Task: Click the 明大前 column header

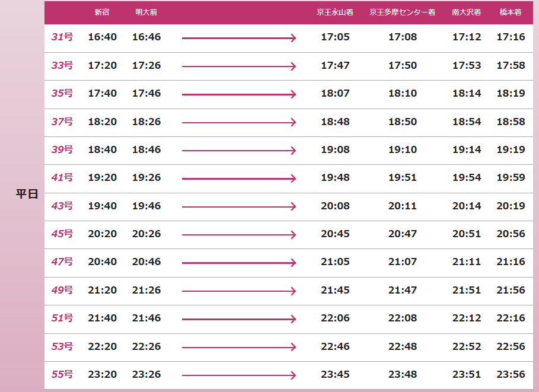Action: pos(146,12)
